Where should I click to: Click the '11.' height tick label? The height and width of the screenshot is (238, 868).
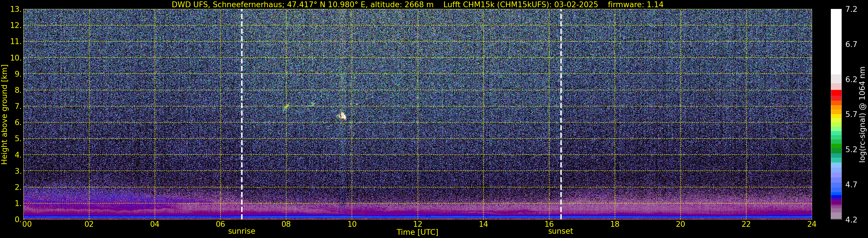pyautogui.click(x=16, y=41)
